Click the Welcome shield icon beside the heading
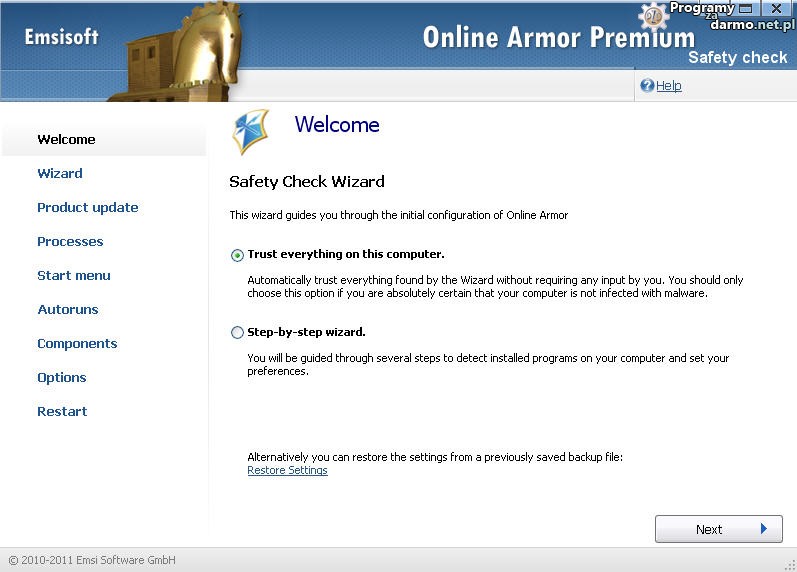The height and width of the screenshot is (572, 797). (250, 131)
